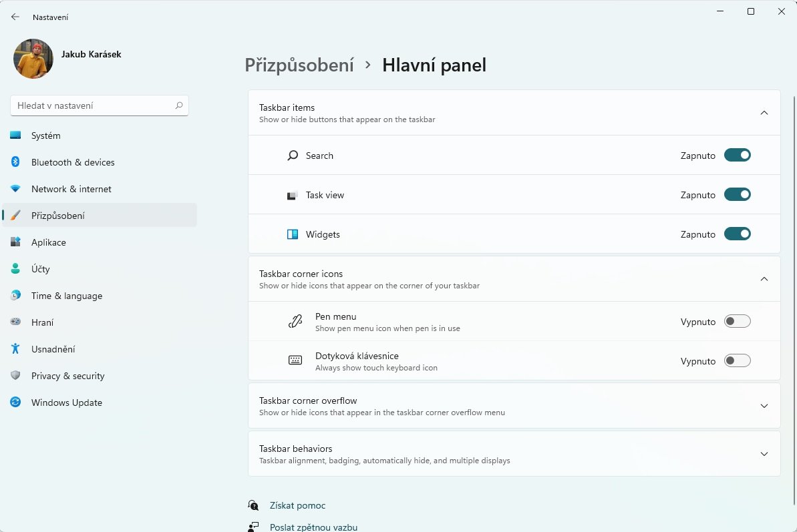Click the Pen menu icon
This screenshot has width=797, height=532.
pyautogui.click(x=295, y=321)
